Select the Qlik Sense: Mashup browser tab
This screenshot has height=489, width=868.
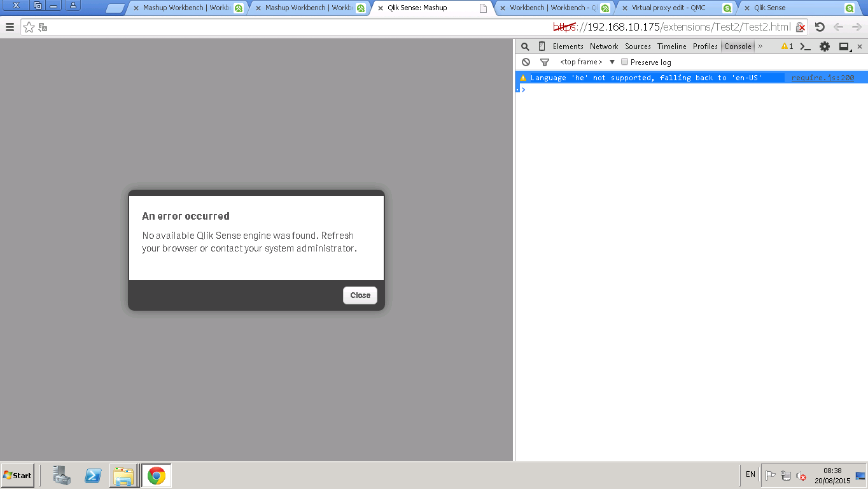point(431,8)
